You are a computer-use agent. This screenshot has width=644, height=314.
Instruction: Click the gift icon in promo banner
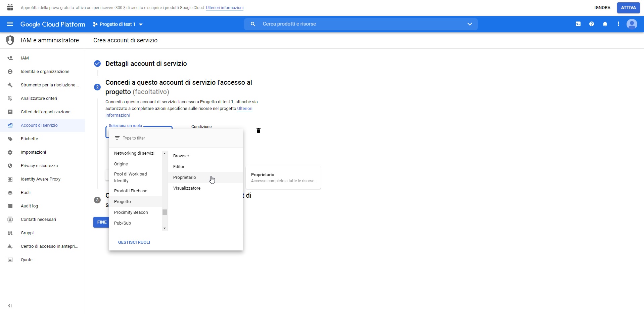(10, 7)
